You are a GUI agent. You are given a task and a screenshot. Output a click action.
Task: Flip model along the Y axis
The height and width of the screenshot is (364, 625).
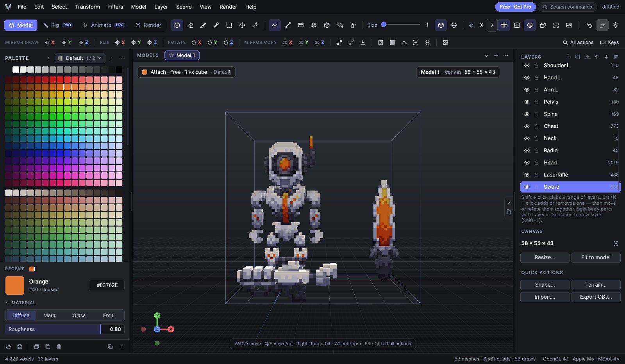(136, 42)
